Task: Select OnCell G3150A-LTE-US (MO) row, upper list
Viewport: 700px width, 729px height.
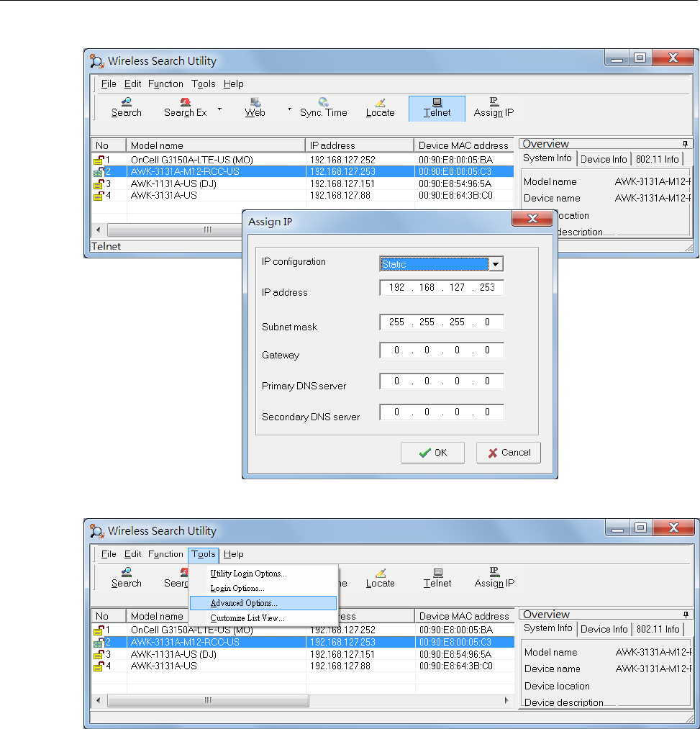Action: click(x=303, y=160)
